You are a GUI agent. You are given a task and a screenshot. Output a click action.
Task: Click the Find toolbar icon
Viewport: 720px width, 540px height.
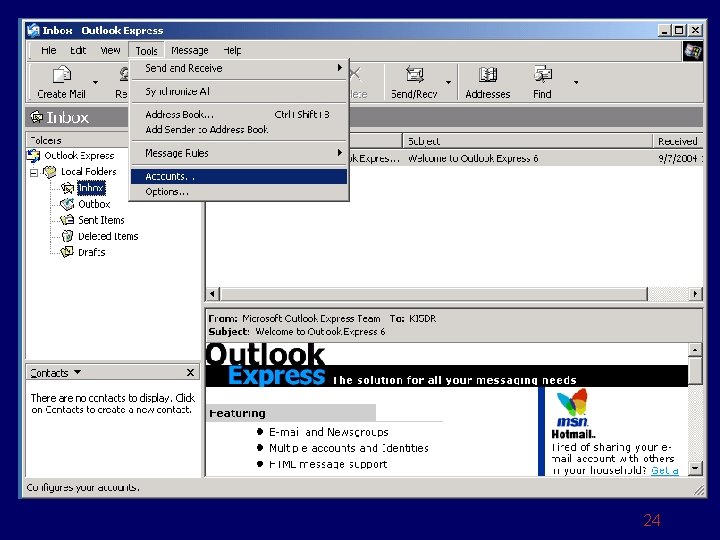click(x=542, y=74)
